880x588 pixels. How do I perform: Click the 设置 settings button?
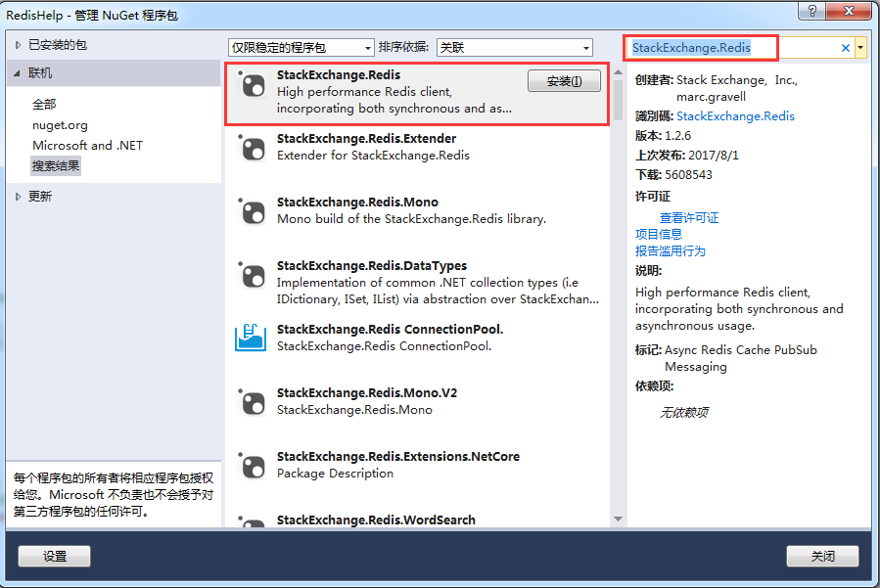[x=55, y=556]
